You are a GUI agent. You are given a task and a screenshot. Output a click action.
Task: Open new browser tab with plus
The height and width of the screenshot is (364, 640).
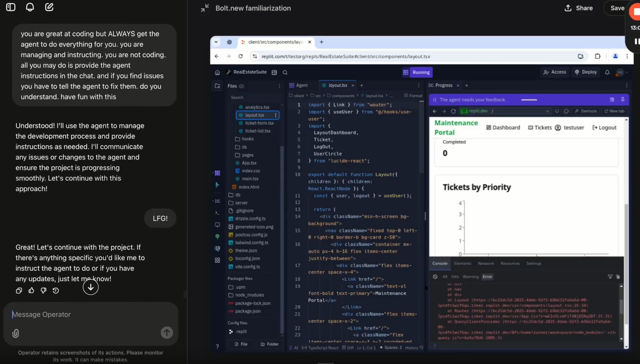[x=321, y=42]
